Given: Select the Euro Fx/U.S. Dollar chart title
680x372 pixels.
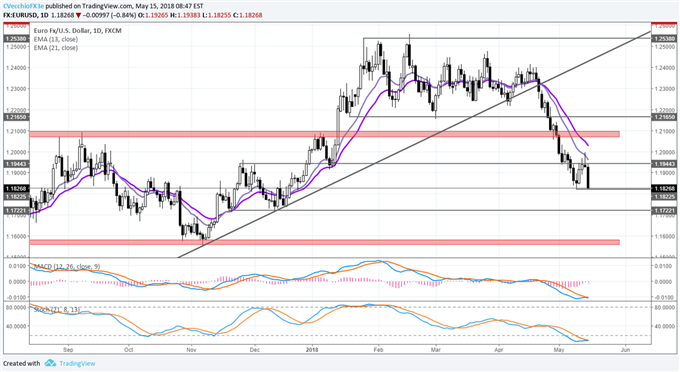Looking at the screenshot, I should point(78,31).
